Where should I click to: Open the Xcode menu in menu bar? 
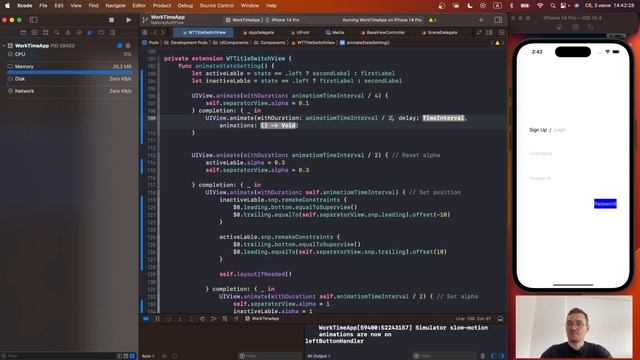(24, 6)
